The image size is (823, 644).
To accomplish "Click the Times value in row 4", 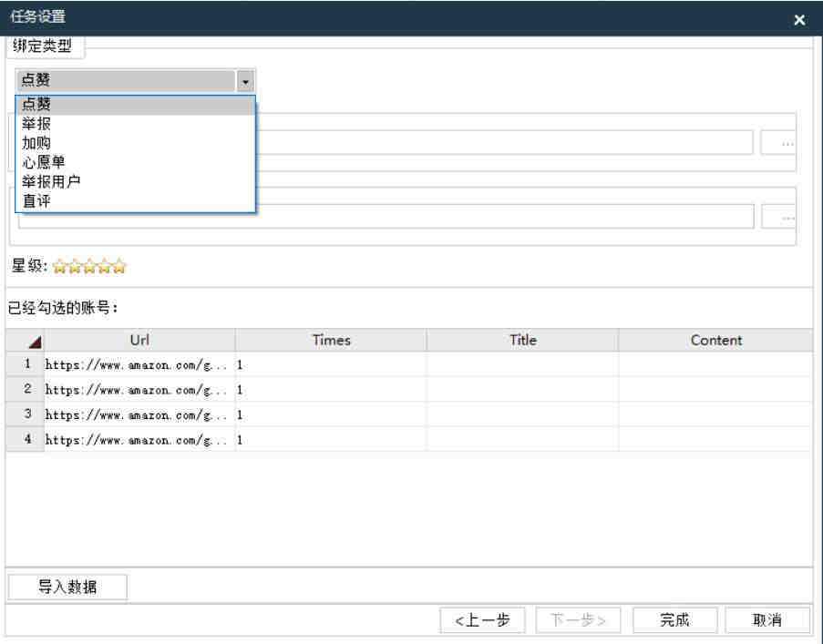I will click(331, 439).
